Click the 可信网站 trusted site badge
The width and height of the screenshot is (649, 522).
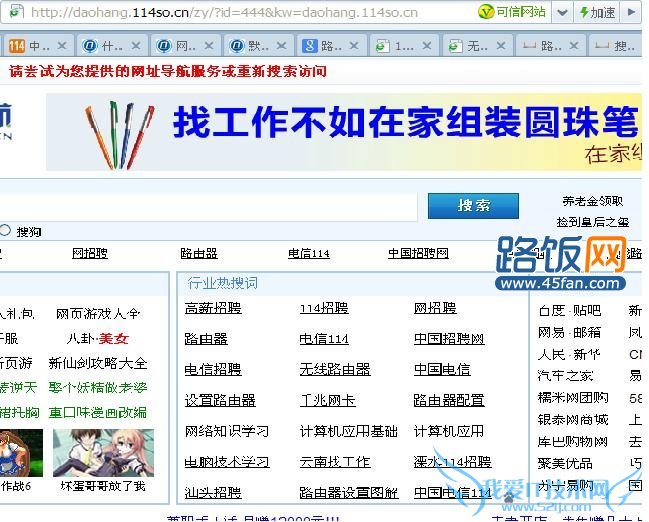tap(512, 12)
